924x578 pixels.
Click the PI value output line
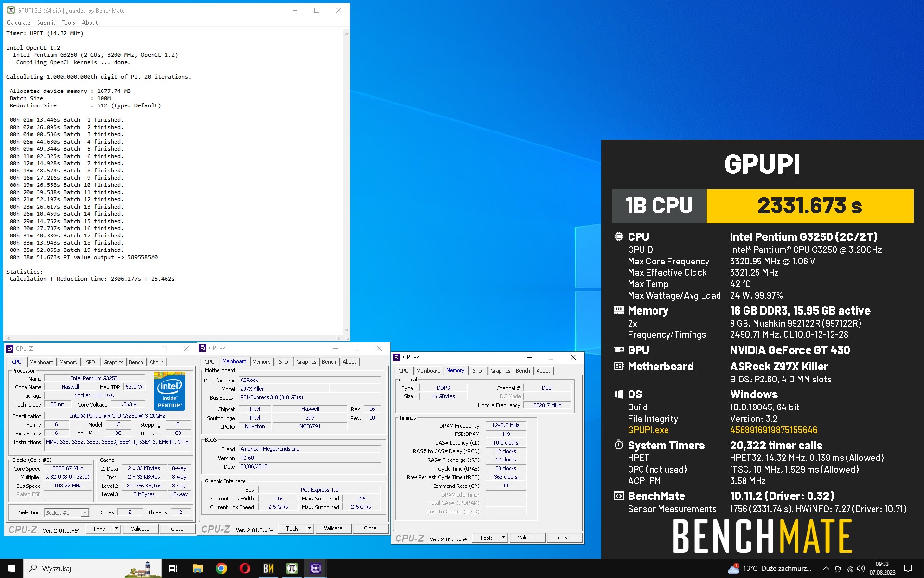pos(84,257)
